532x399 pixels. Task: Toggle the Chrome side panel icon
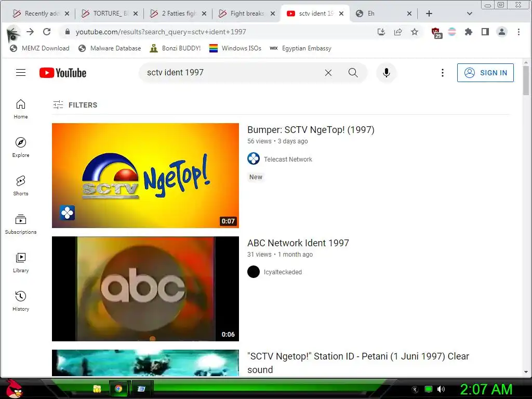tap(485, 32)
